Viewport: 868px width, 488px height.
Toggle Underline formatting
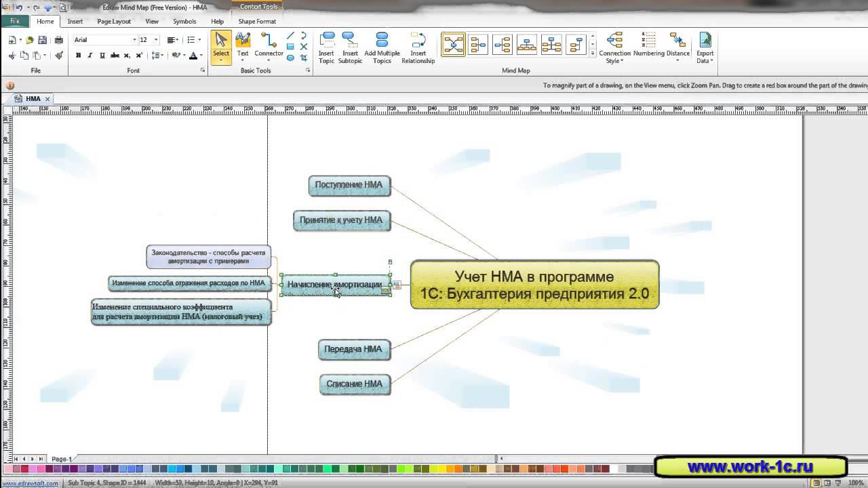click(102, 56)
